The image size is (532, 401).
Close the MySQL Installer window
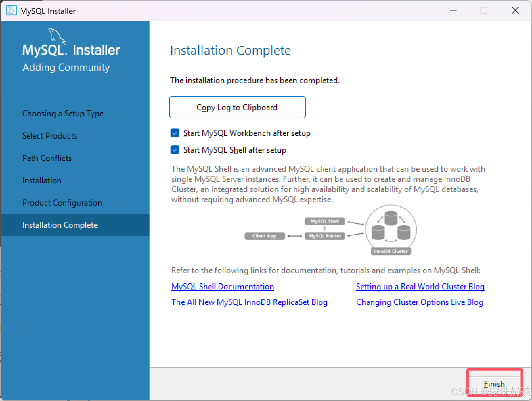tap(515, 10)
